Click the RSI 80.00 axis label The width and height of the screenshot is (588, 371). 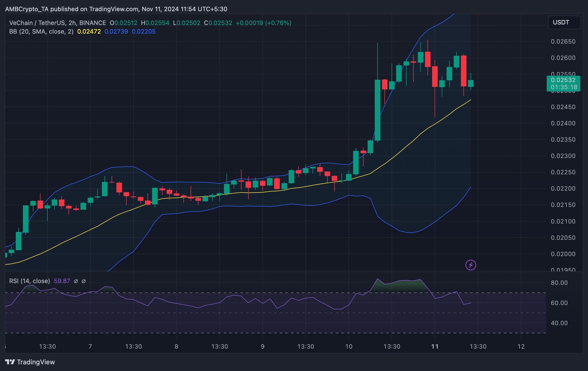coord(559,283)
